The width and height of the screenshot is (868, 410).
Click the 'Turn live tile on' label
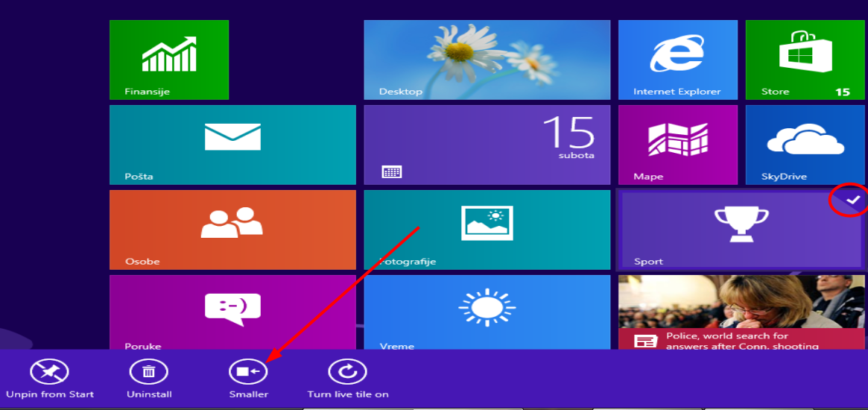tap(348, 394)
